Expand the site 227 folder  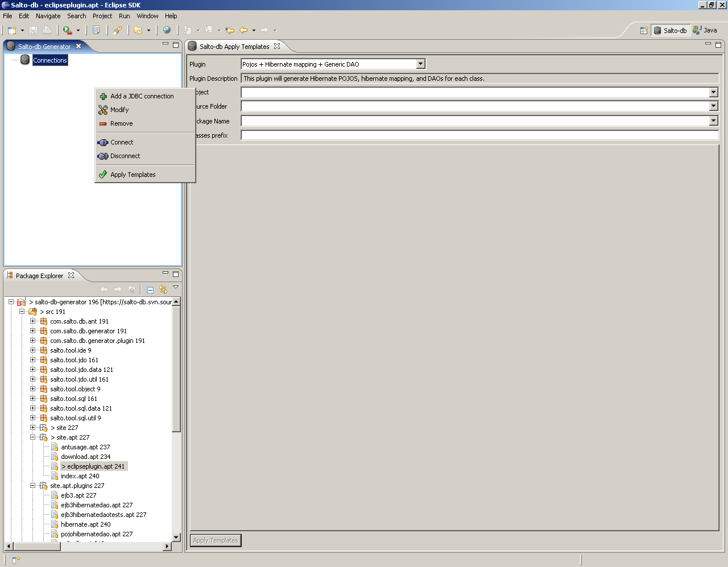(33, 428)
